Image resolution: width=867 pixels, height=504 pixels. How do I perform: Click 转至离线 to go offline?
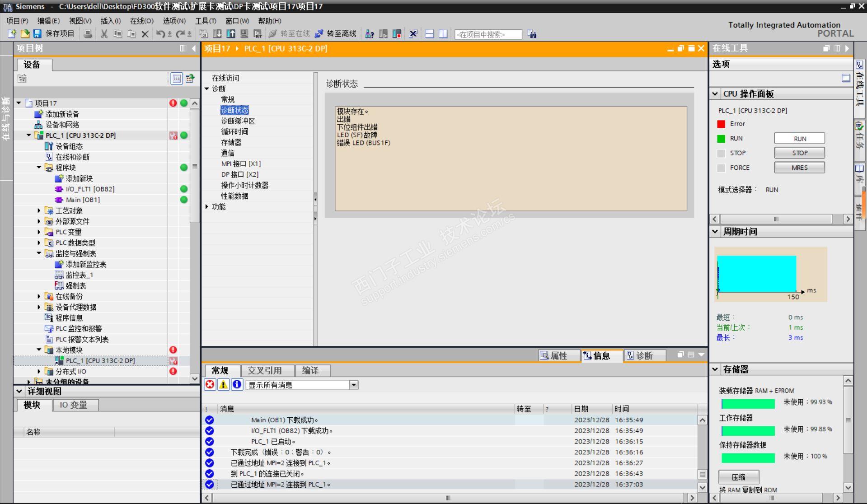(335, 34)
